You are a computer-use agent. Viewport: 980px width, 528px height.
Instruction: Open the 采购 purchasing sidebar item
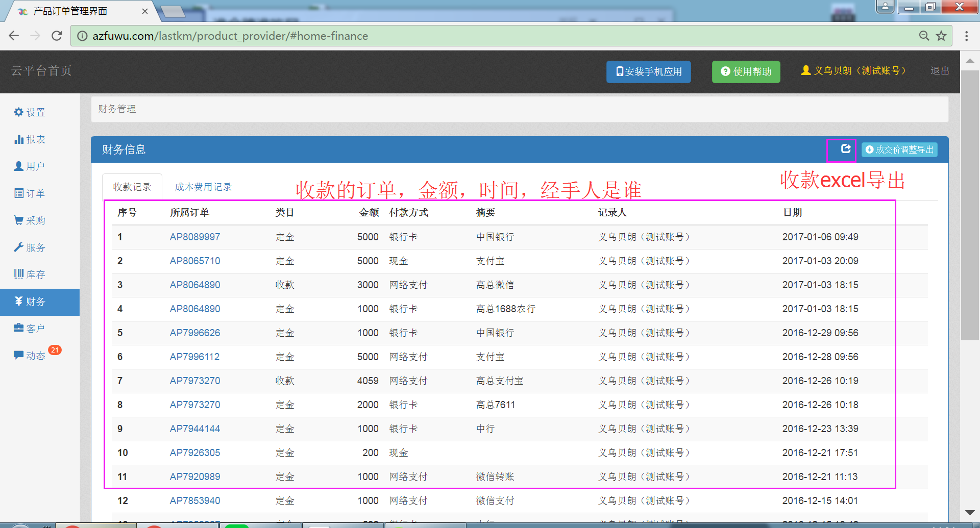tap(30, 220)
